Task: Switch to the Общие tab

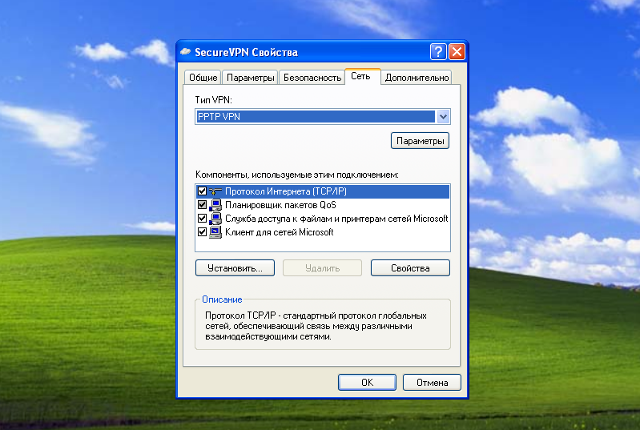Action: [203, 78]
